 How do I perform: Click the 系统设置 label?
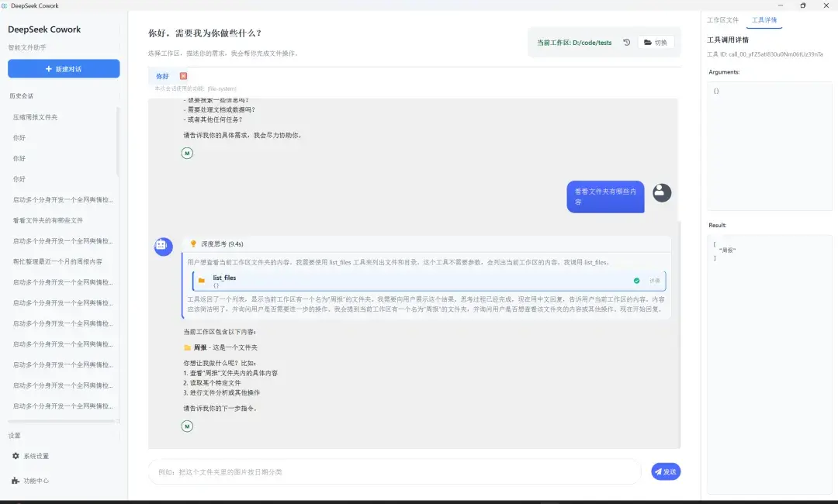pos(36,456)
